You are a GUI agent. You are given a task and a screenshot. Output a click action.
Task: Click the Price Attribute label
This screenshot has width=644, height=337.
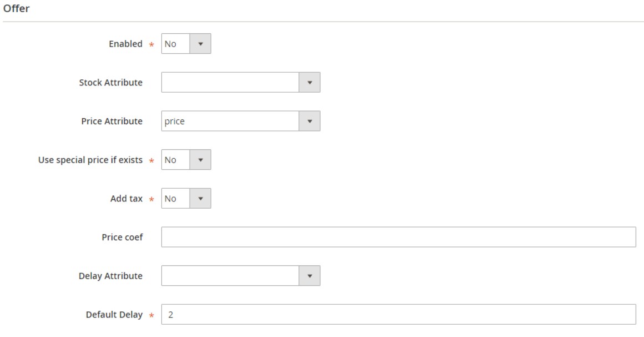[111, 122]
